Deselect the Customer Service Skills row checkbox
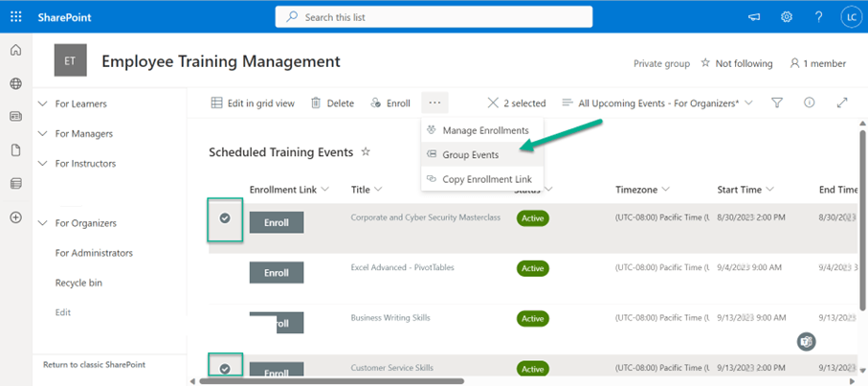 point(225,368)
